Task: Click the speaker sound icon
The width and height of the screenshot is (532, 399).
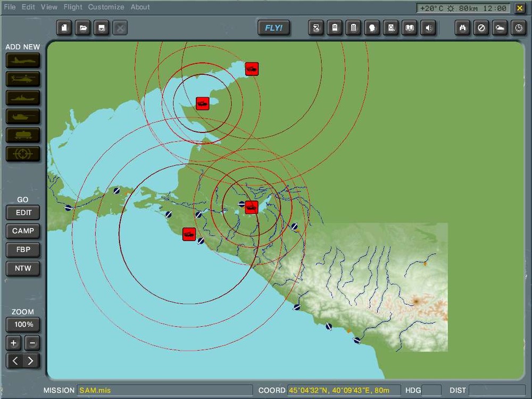Action: 428,28
